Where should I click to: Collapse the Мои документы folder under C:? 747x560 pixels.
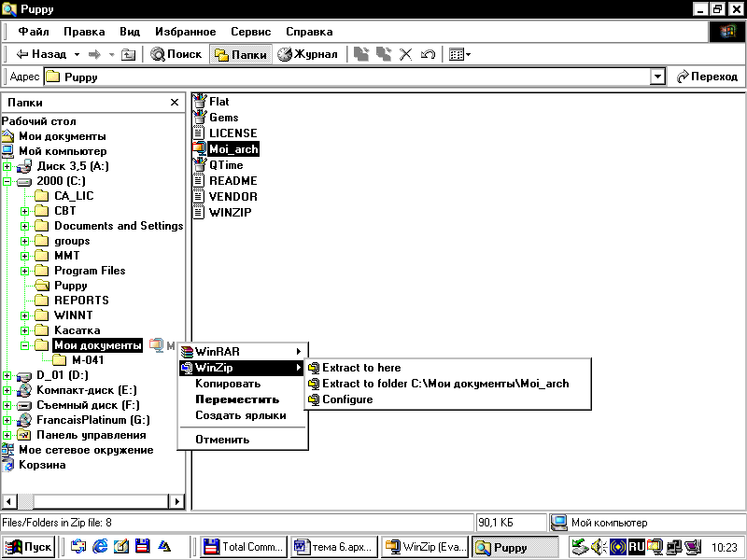pyautogui.click(x=25, y=345)
